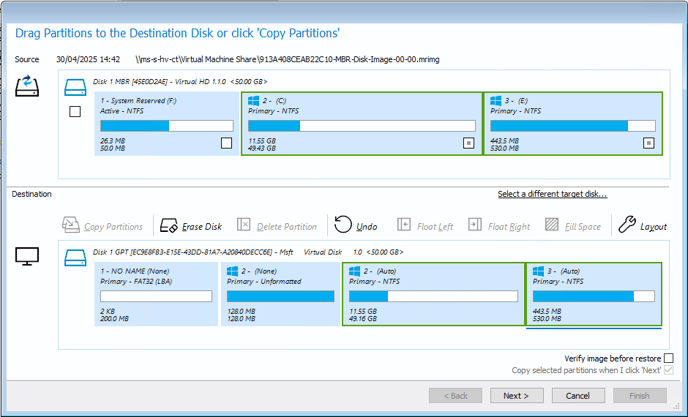Image resolution: width=688 pixels, height=417 pixels.
Task: Click the destination monitor icon
Action: (x=27, y=256)
